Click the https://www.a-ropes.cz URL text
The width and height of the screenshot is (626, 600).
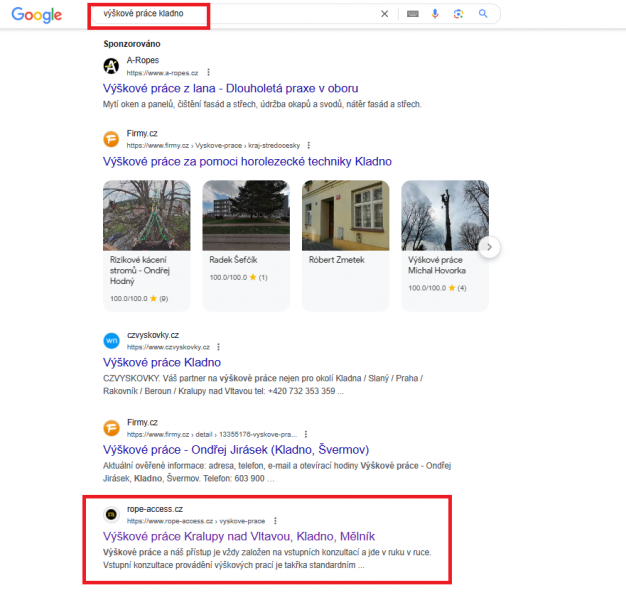[162, 73]
